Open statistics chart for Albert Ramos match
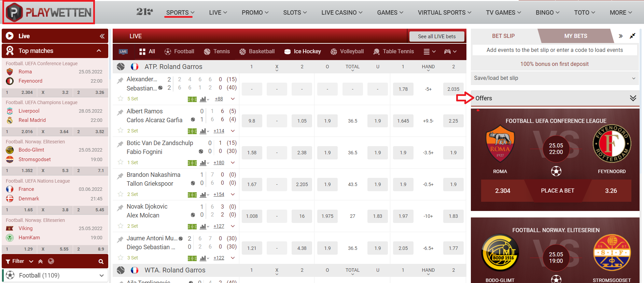Image resolution: width=644 pixels, height=283 pixels. [204, 131]
